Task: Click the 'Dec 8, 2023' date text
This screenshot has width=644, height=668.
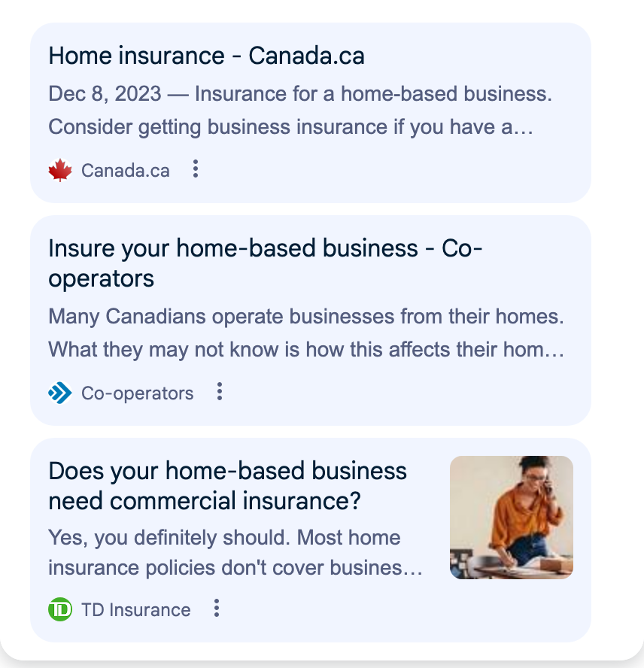Action: pos(105,94)
